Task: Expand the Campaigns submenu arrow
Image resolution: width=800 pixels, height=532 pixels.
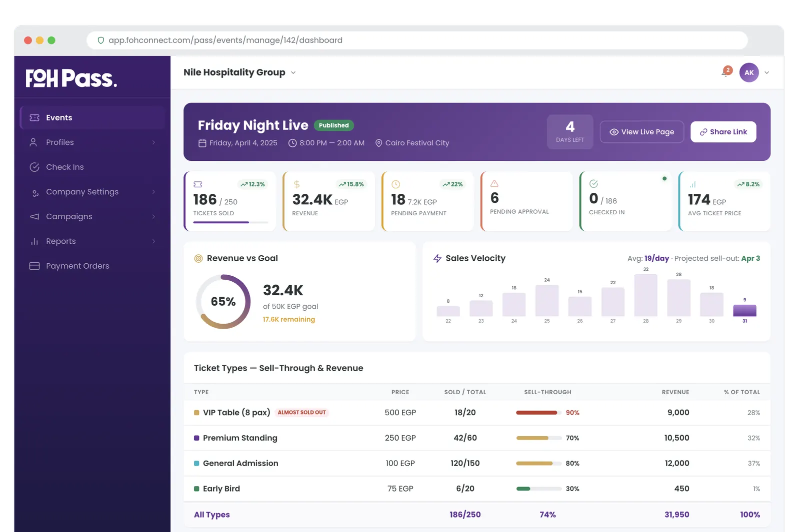Action: (153, 217)
